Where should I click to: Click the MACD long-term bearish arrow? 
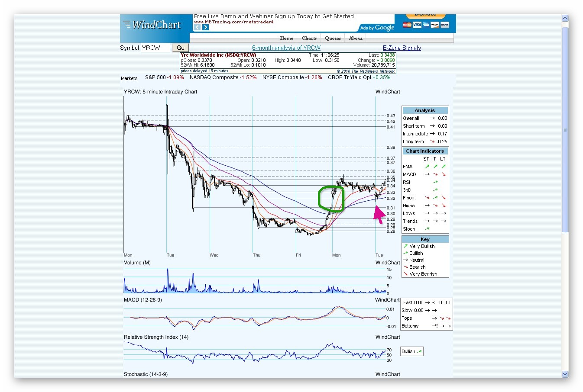pos(443,174)
